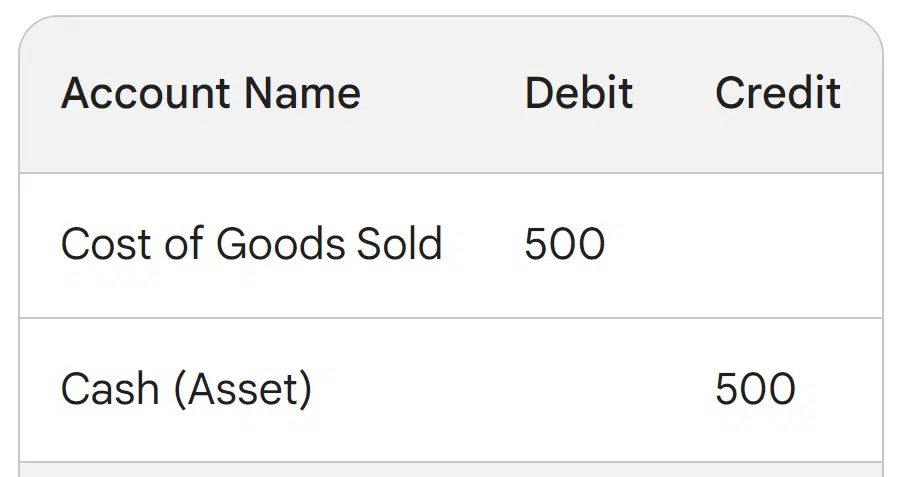Click the "(Asset)" text in parentheses
900x477 pixels.
242,389
